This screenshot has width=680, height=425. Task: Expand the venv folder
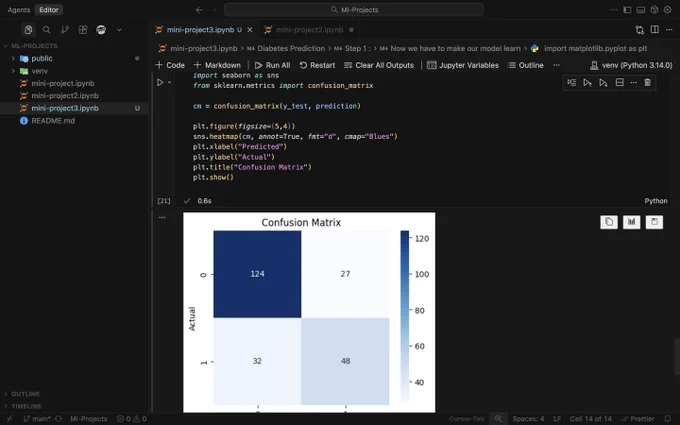pyautogui.click(x=39, y=71)
